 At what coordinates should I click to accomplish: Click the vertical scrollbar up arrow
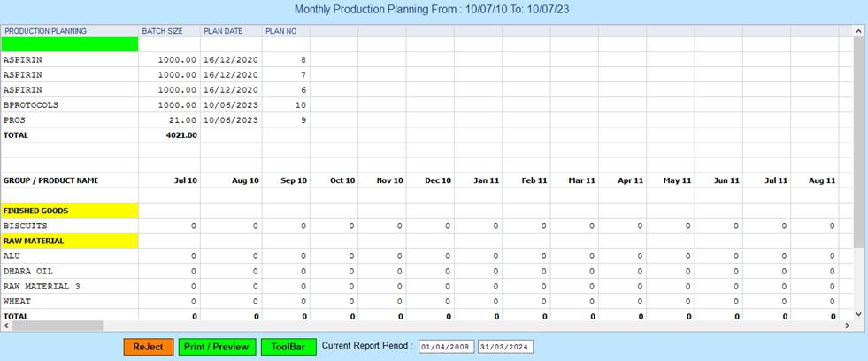tap(857, 31)
